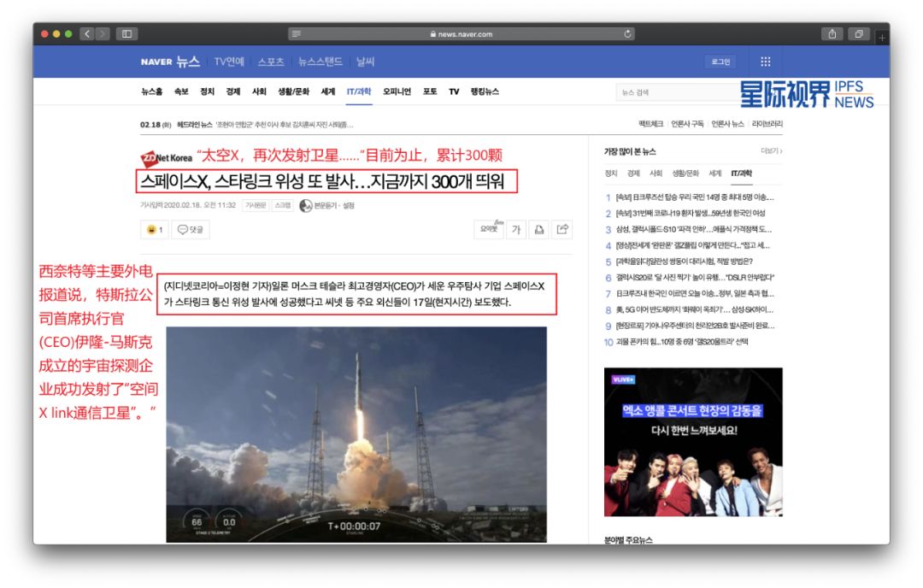The width and height of the screenshot is (923, 588).
Task: Open Safari's Share button
Action: click(x=832, y=34)
